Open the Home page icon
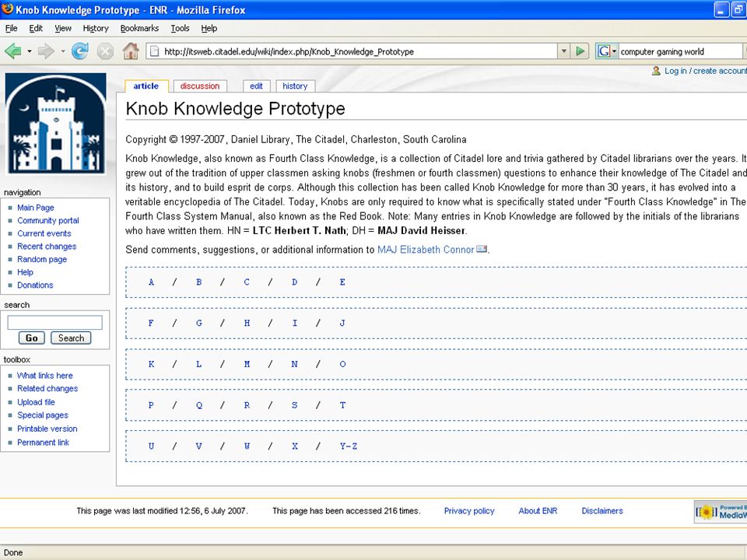 [x=131, y=51]
